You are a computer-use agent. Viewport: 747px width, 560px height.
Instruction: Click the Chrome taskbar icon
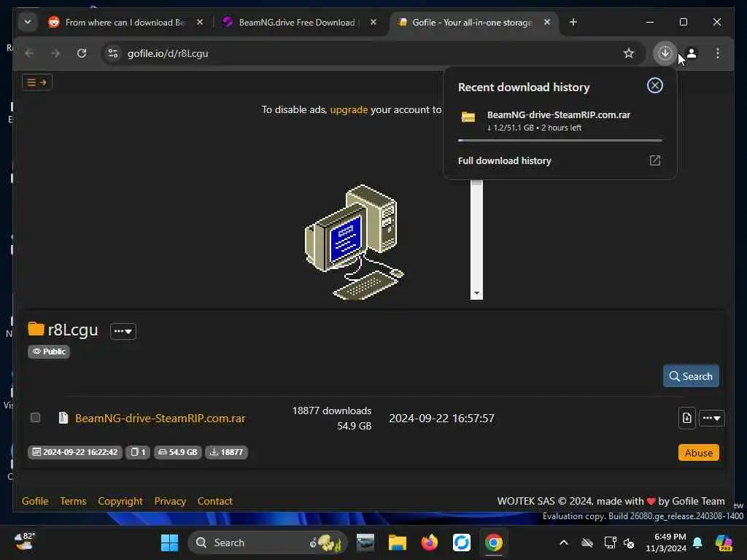pos(494,542)
